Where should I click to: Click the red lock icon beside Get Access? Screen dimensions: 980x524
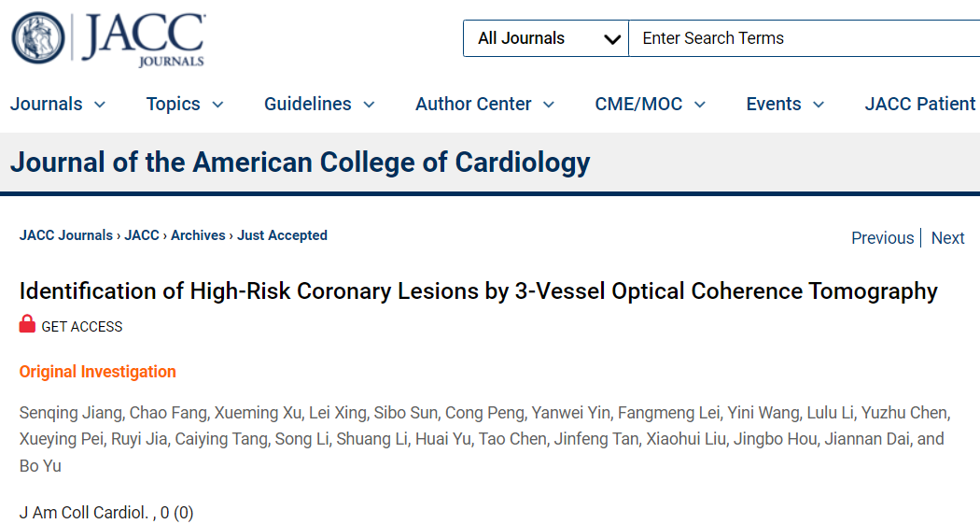click(27, 324)
